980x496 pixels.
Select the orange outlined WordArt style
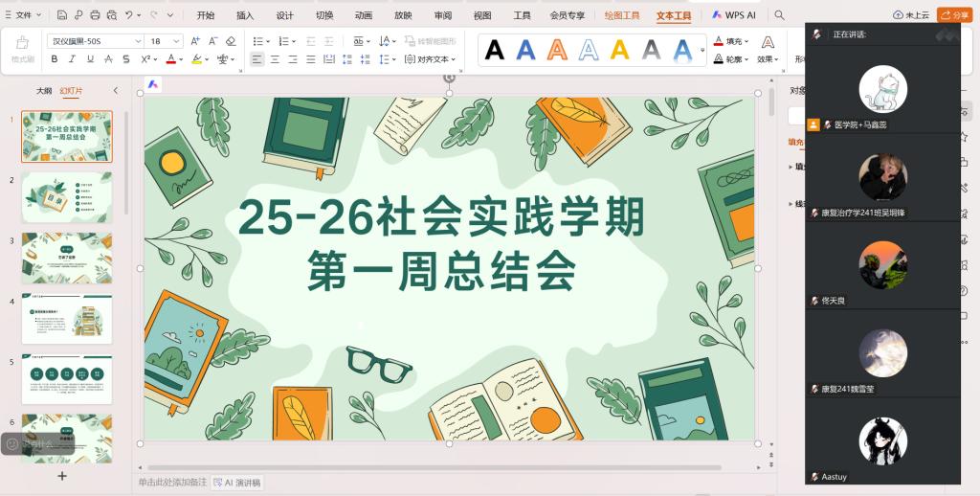[x=557, y=50]
